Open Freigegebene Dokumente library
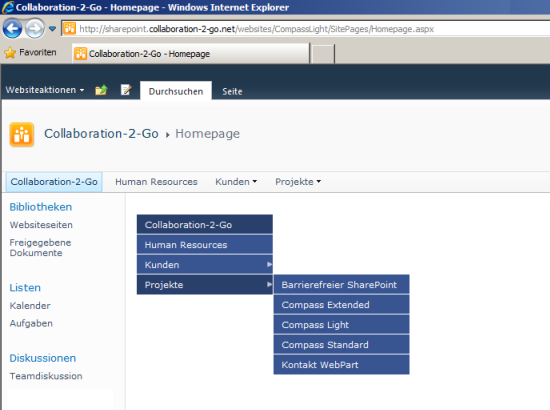This screenshot has width=550, height=410. click(x=40, y=248)
